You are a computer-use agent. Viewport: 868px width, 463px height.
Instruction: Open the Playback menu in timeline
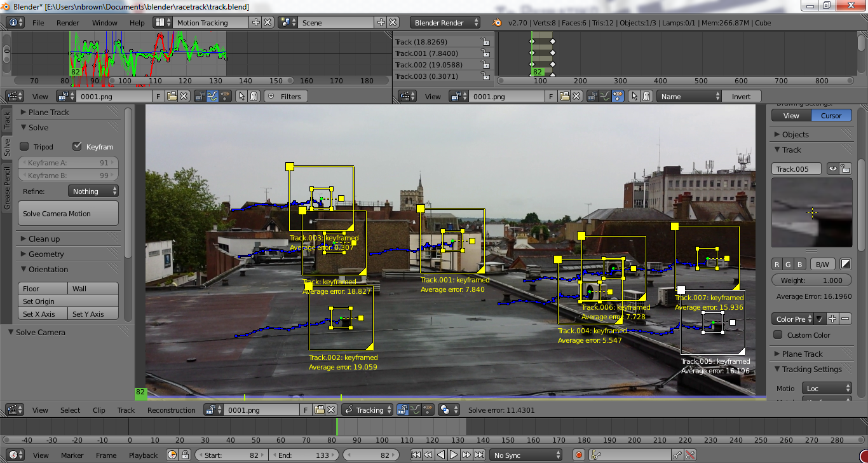(x=143, y=455)
